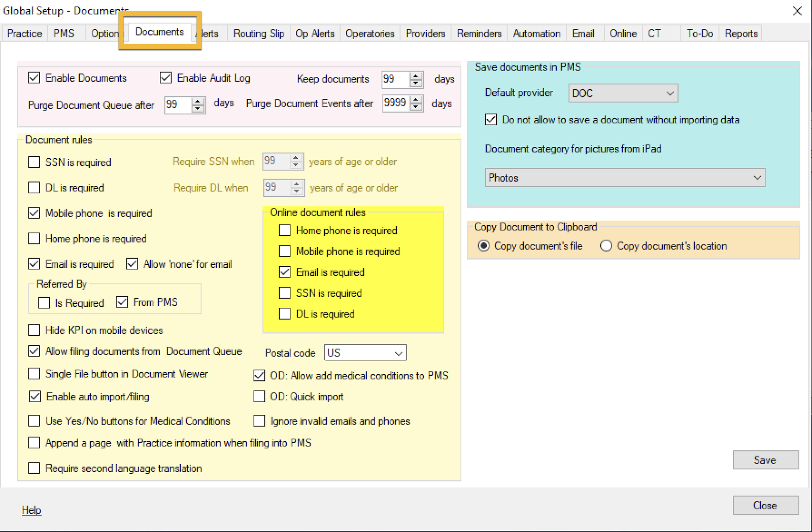Open the Reports tab
The height and width of the screenshot is (532, 812).
pyautogui.click(x=741, y=33)
